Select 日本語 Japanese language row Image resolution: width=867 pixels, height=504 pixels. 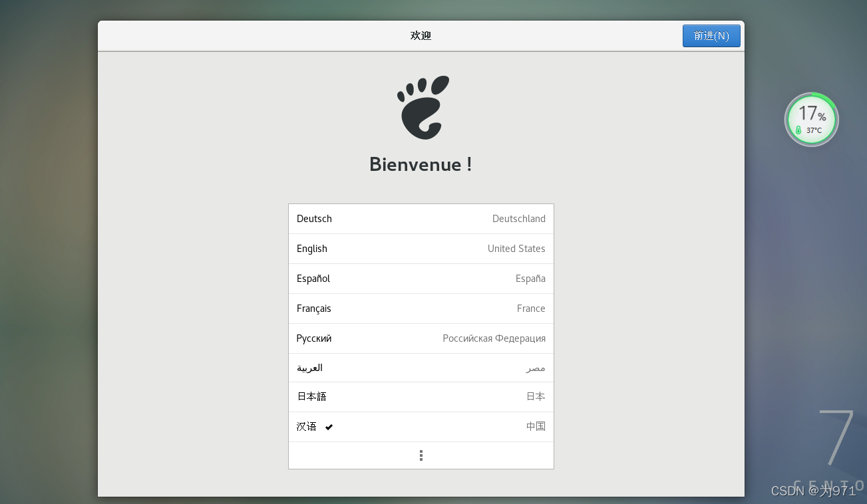click(421, 397)
